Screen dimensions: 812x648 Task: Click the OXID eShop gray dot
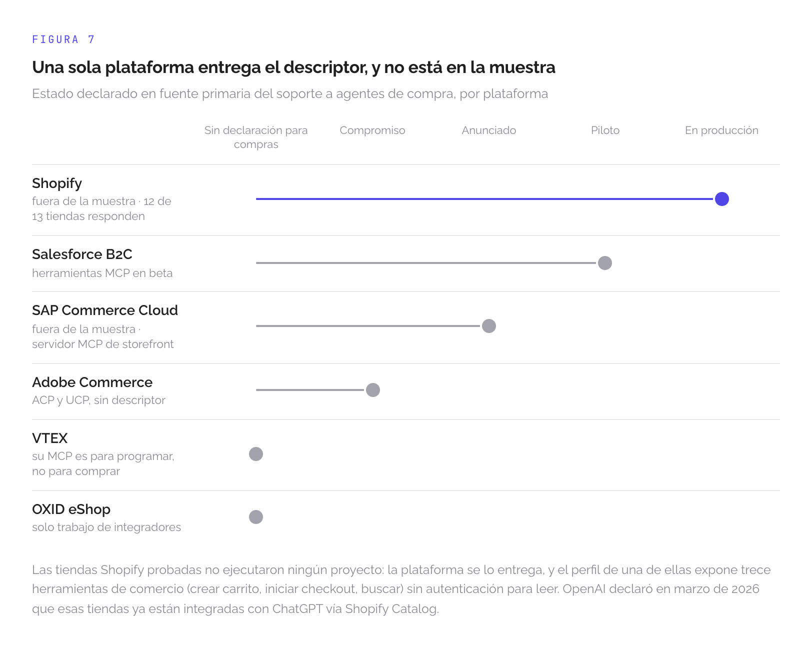click(256, 517)
